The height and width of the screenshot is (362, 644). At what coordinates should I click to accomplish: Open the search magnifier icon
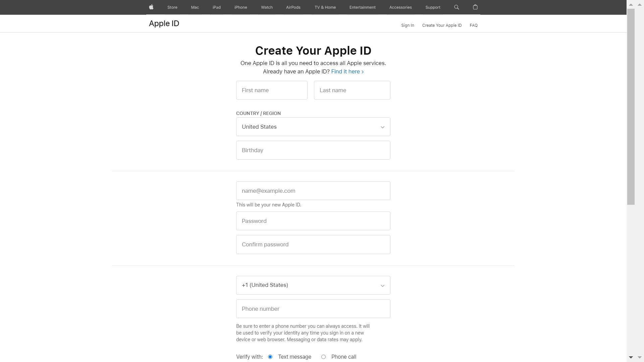(457, 7)
